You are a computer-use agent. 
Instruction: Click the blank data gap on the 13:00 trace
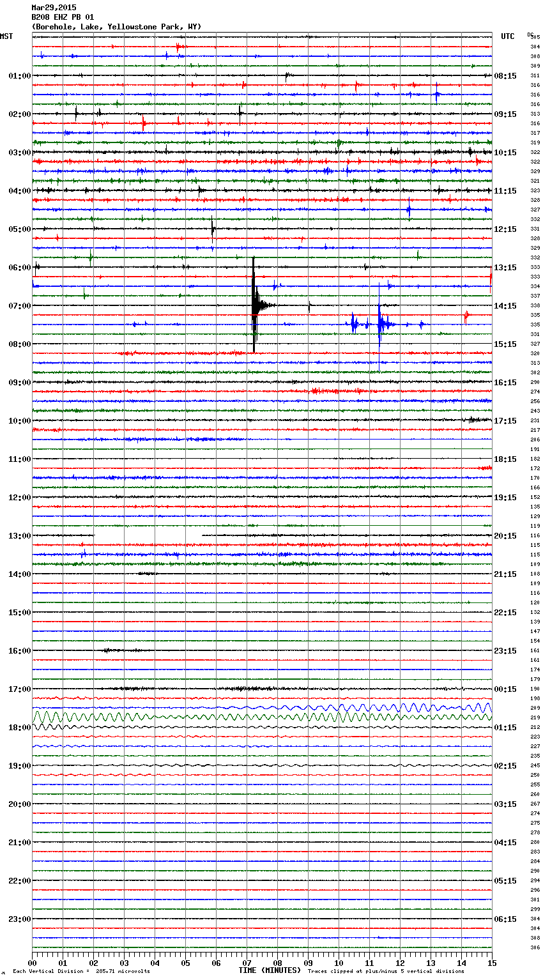148,535
